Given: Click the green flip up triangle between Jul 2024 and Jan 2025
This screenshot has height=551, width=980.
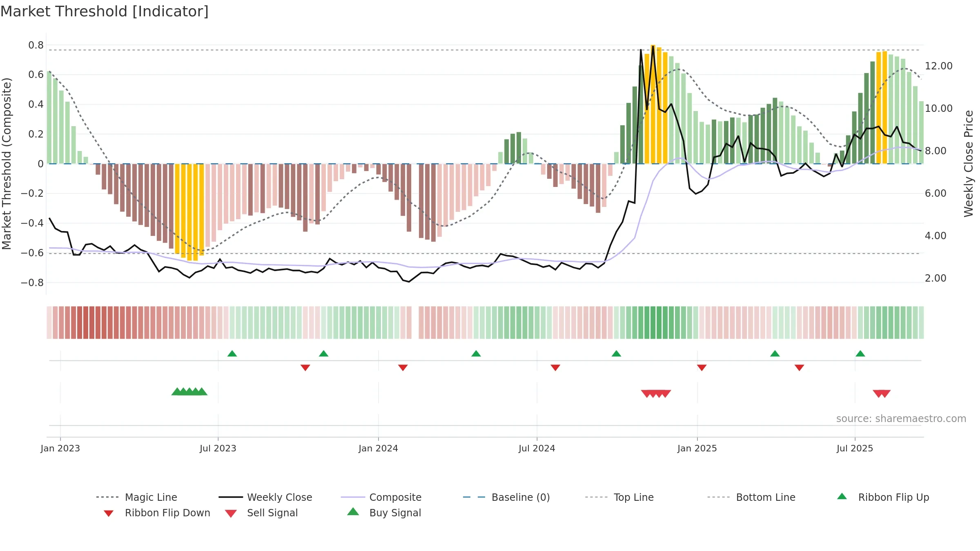Looking at the screenshot, I should click(616, 353).
